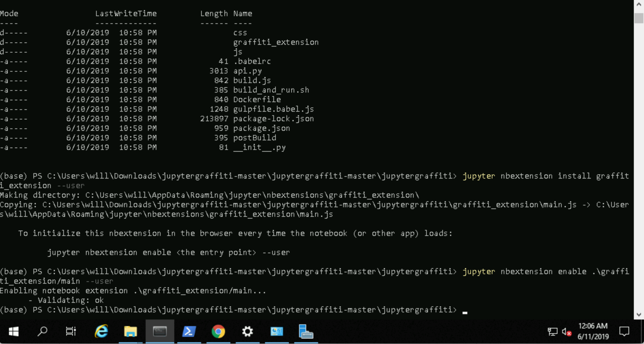This screenshot has height=344, width=644.
Task: Click the Control Panel taskbar icon
Action: click(277, 331)
